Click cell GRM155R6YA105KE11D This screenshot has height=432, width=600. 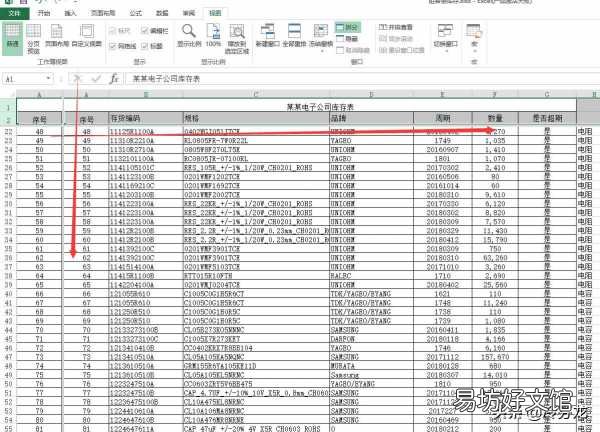256,366
